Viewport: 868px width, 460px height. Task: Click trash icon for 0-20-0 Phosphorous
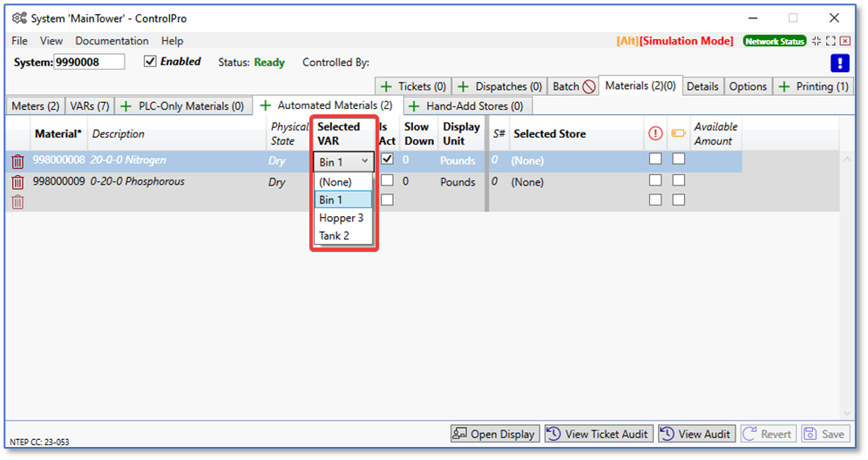(17, 182)
